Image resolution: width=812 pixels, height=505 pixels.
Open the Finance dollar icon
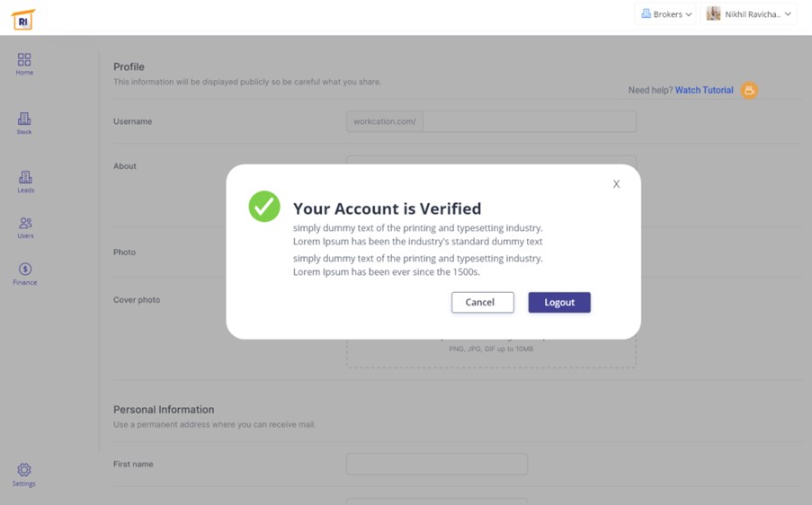(x=25, y=270)
